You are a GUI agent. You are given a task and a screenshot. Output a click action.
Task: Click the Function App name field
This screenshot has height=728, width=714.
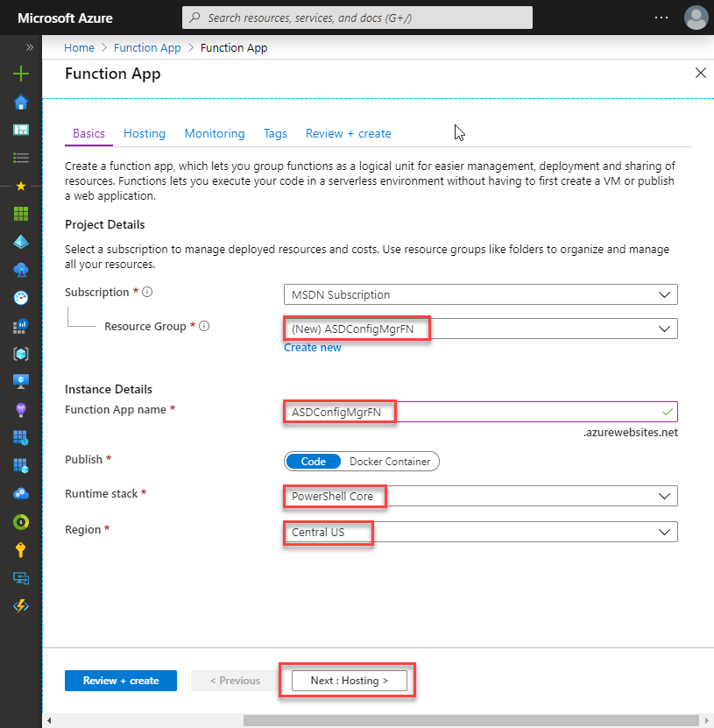point(480,412)
